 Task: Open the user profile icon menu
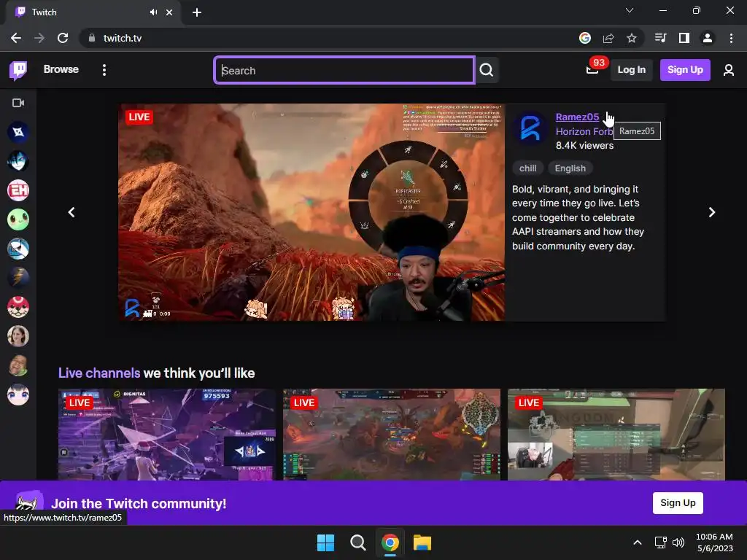[729, 70]
